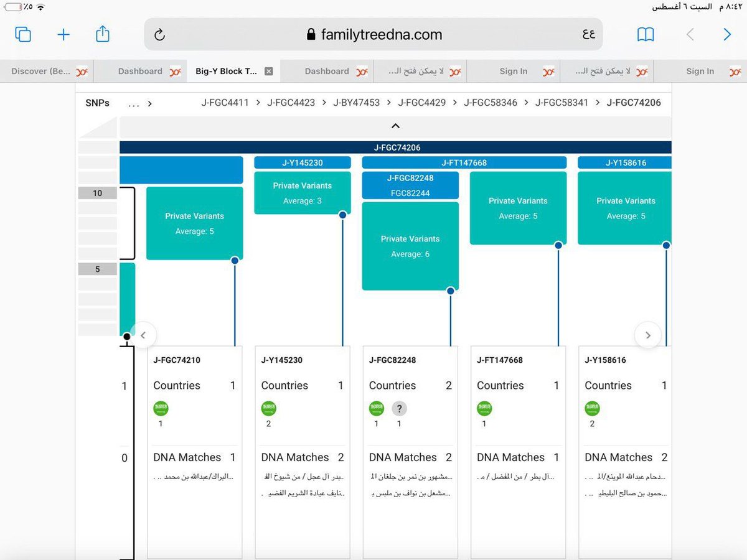The image size is (747, 560).
Task: Click Saudi flag in J-FGC82248 card
Action: click(377, 408)
